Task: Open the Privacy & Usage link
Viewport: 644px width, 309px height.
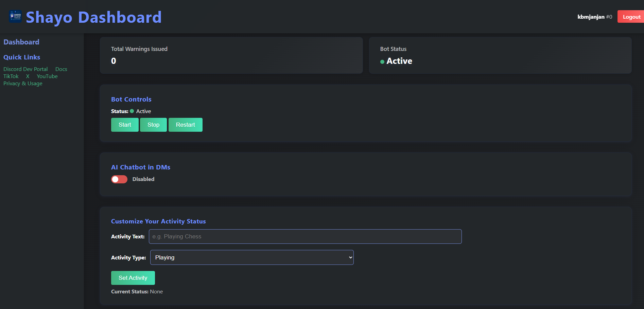Action: [23, 84]
